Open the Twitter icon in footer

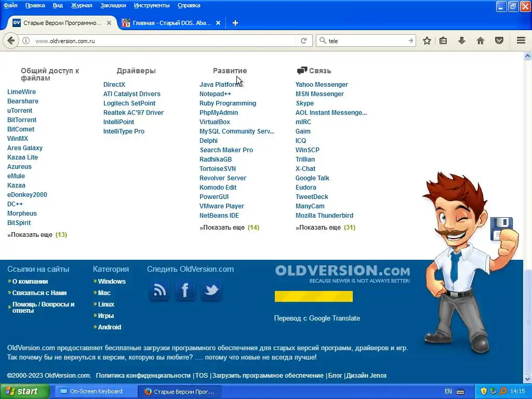click(x=211, y=290)
